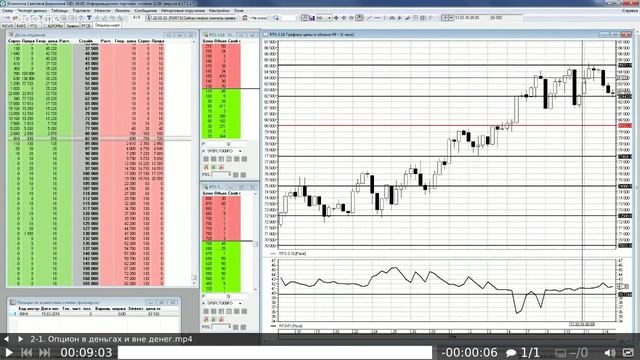Click the remaining time -00:00:06 display

(469, 353)
